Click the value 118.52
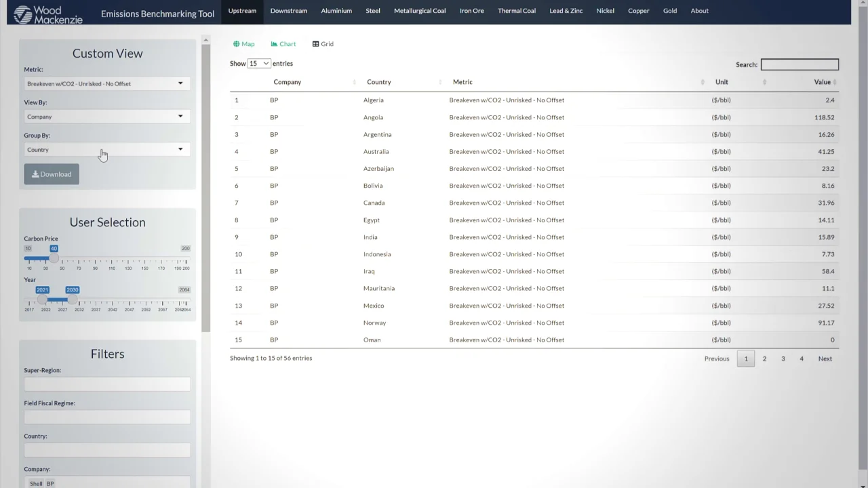Image resolution: width=868 pixels, height=488 pixels. tap(825, 117)
